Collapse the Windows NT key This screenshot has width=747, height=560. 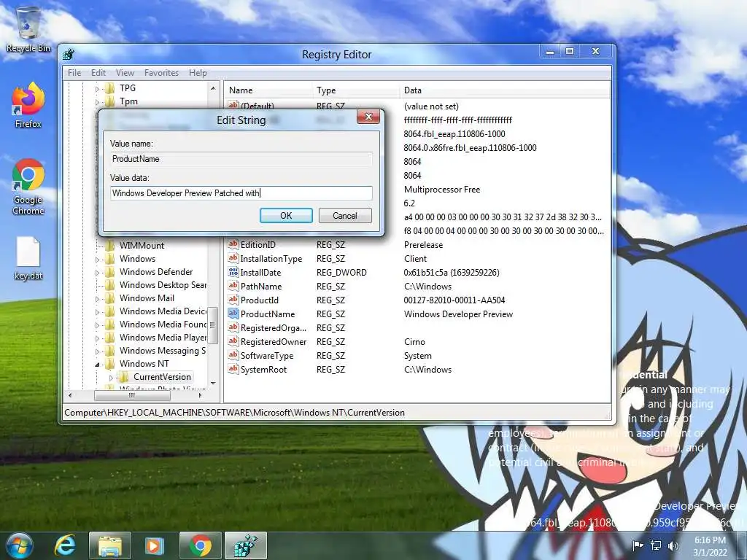pos(97,365)
